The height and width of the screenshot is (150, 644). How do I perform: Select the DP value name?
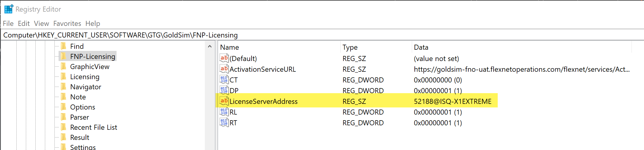tap(234, 91)
